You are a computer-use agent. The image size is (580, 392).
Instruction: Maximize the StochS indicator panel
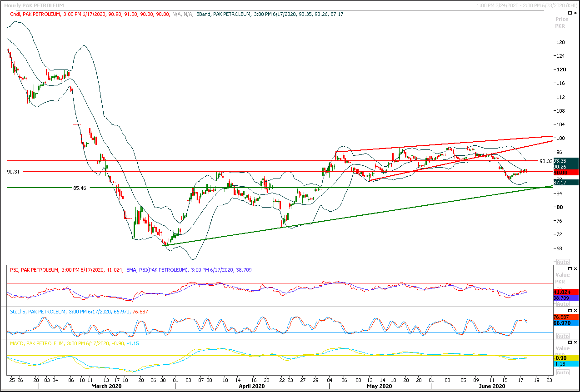click(x=570, y=310)
